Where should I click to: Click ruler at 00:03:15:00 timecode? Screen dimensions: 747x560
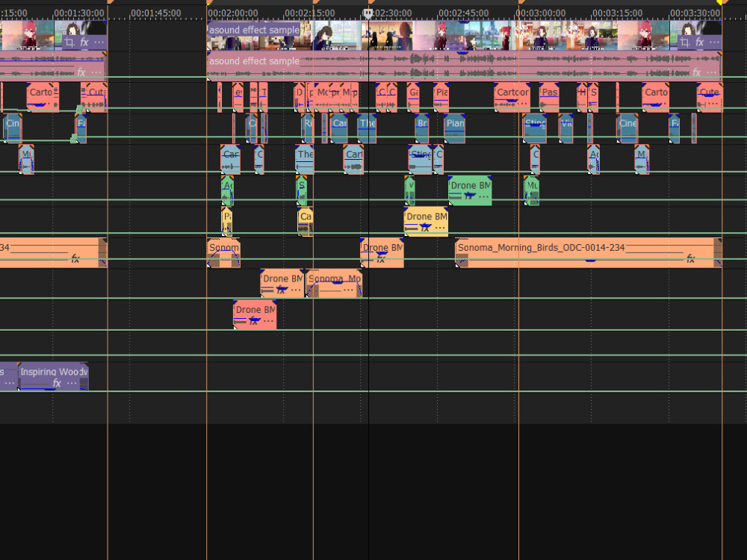pyautogui.click(x=618, y=13)
